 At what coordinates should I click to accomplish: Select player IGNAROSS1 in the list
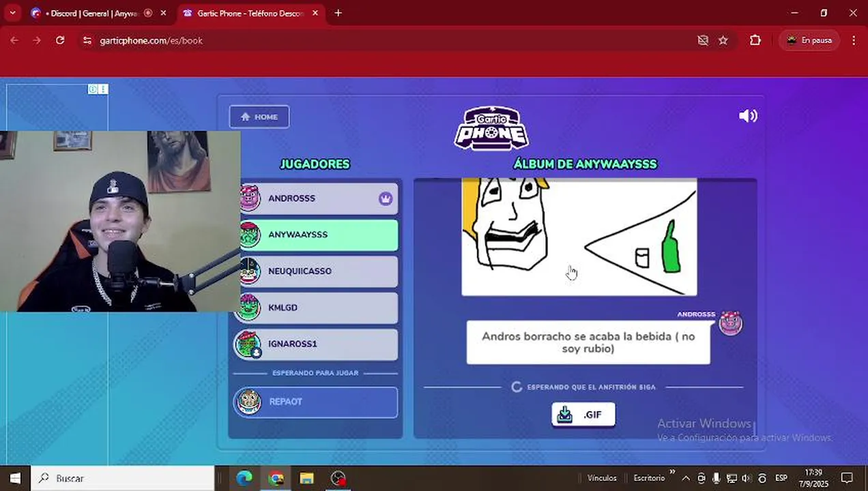point(317,344)
